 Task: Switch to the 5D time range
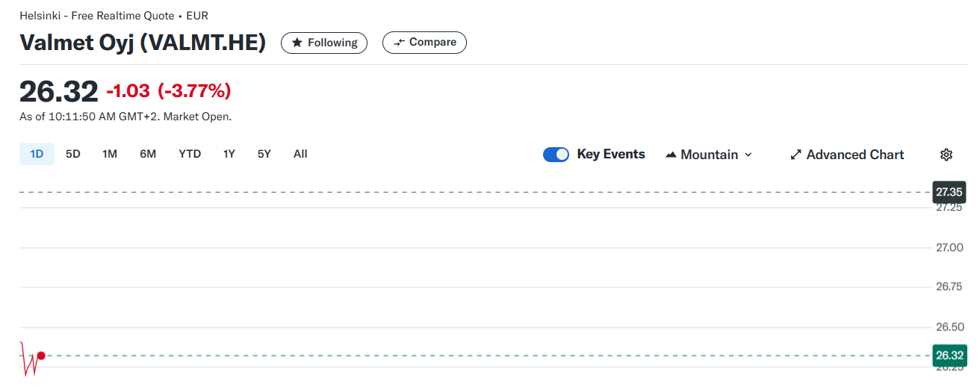pyautogui.click(x=72, y=154)
